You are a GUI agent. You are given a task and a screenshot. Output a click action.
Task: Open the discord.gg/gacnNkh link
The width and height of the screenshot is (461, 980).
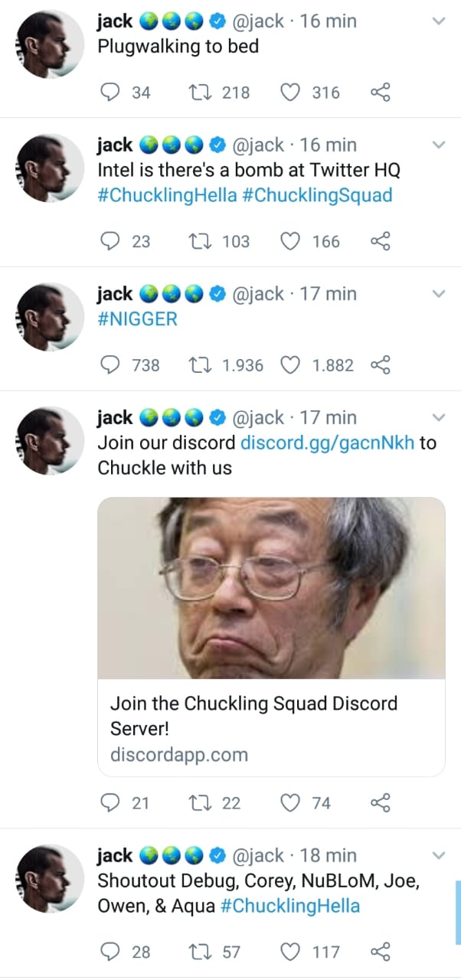(328, 443)
